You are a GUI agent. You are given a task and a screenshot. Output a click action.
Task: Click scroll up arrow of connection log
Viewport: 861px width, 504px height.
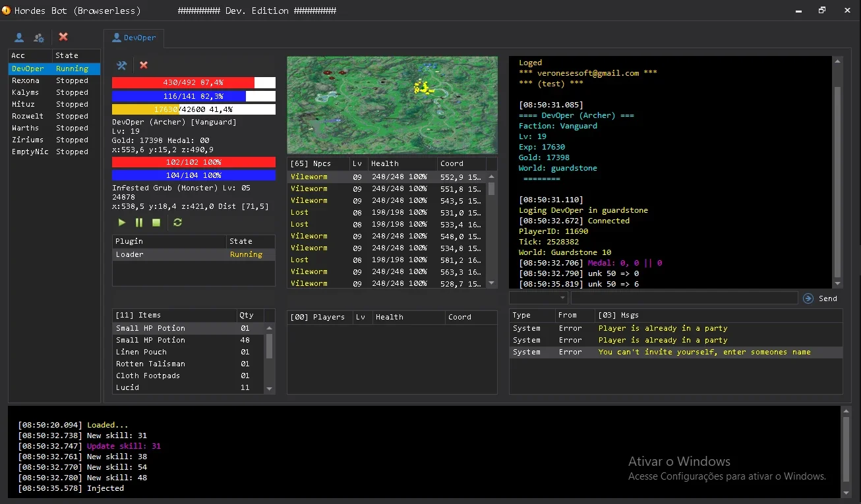[838, 61]
